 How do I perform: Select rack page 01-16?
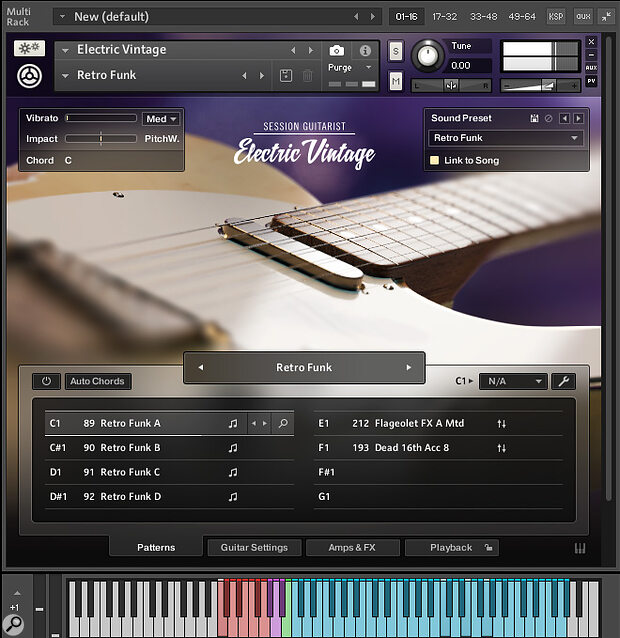tap(406, 17)
